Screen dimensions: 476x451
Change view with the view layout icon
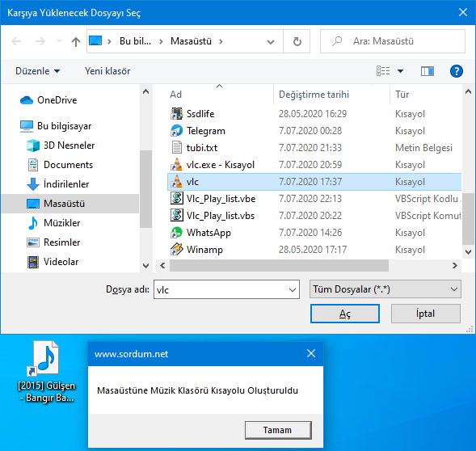tap(383, 71)
